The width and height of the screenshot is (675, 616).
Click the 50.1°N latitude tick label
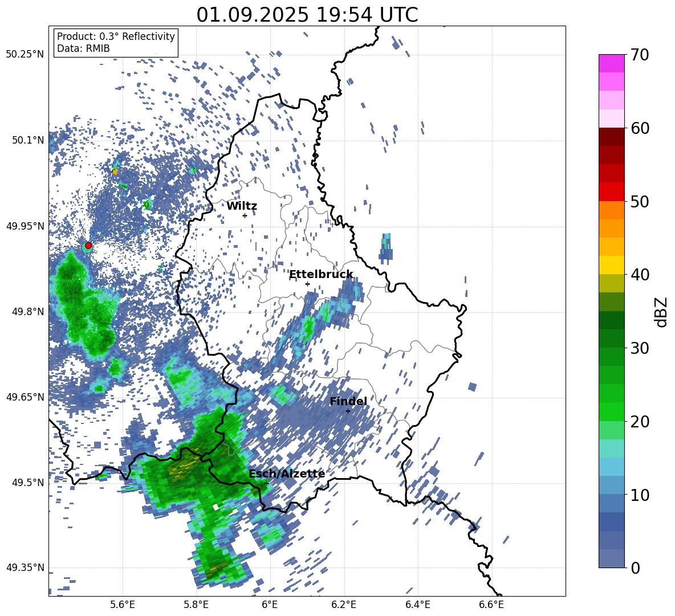tap(29, 140)
